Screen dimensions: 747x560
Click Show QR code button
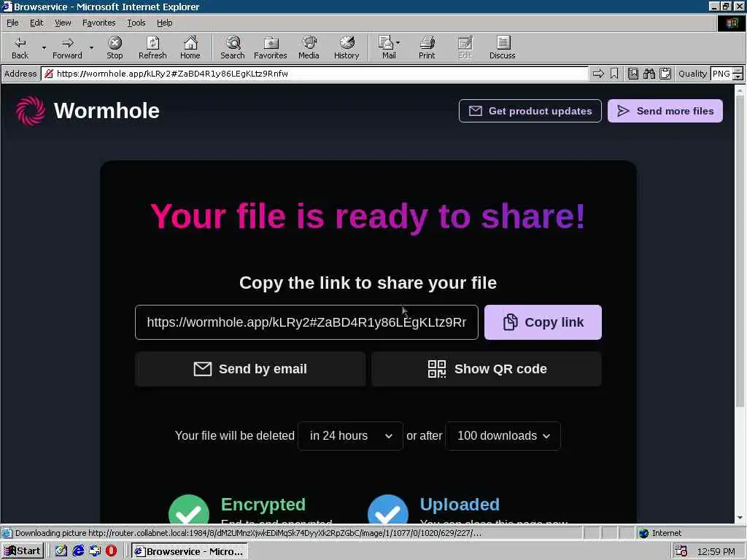(487, 369)
